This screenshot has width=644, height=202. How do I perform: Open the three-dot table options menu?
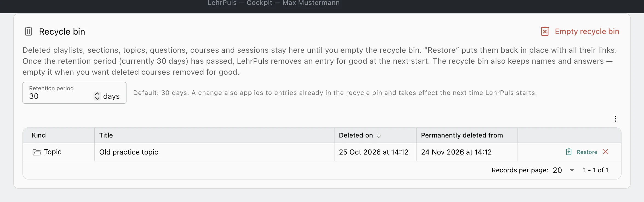(615, 119)
